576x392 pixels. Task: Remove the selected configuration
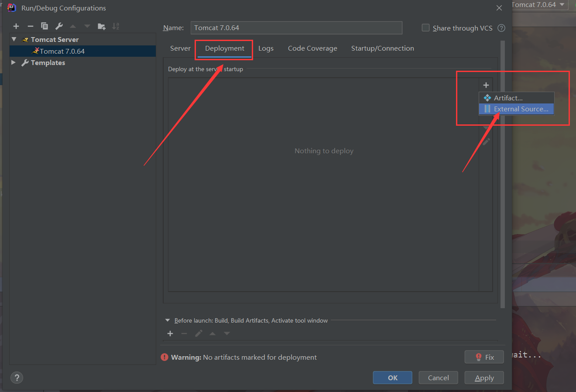[30, 26]
